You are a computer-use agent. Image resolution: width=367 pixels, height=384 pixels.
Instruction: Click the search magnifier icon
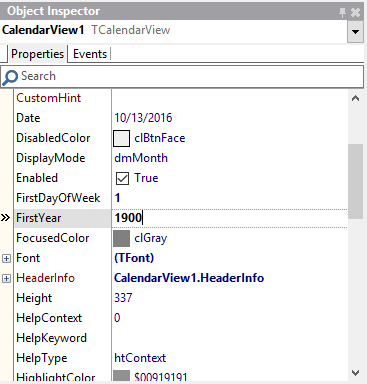[10, 77]
